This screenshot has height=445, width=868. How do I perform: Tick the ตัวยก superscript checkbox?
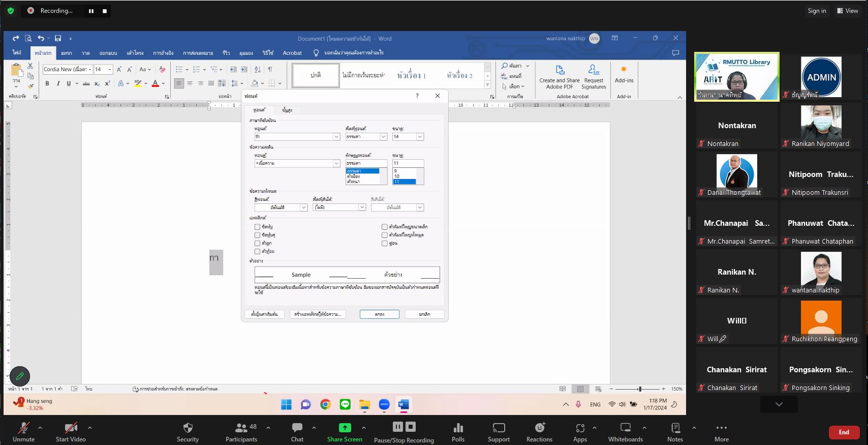click(257, 243)
